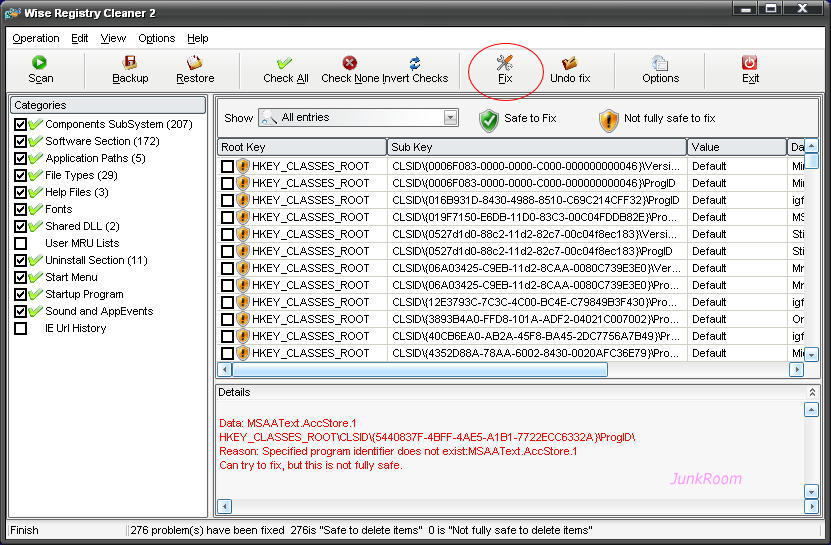Enable the User MRU Lists checkbox
This screenshot has height=545, width=831.
coord(20,243)
